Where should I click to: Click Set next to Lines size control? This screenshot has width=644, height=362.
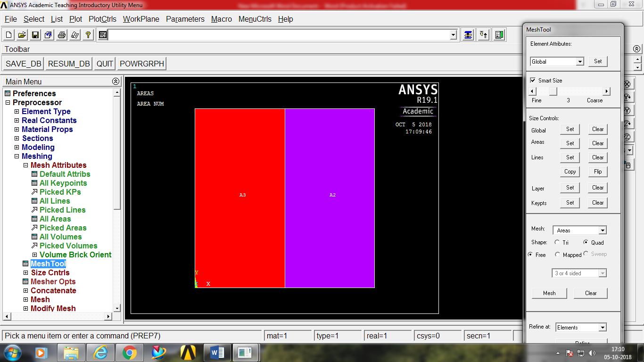570,157
